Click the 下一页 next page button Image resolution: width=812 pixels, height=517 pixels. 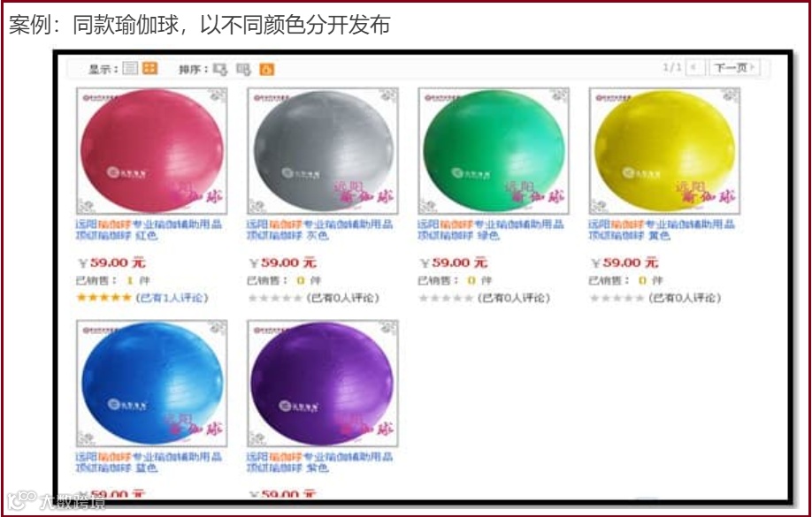(734, 68)
